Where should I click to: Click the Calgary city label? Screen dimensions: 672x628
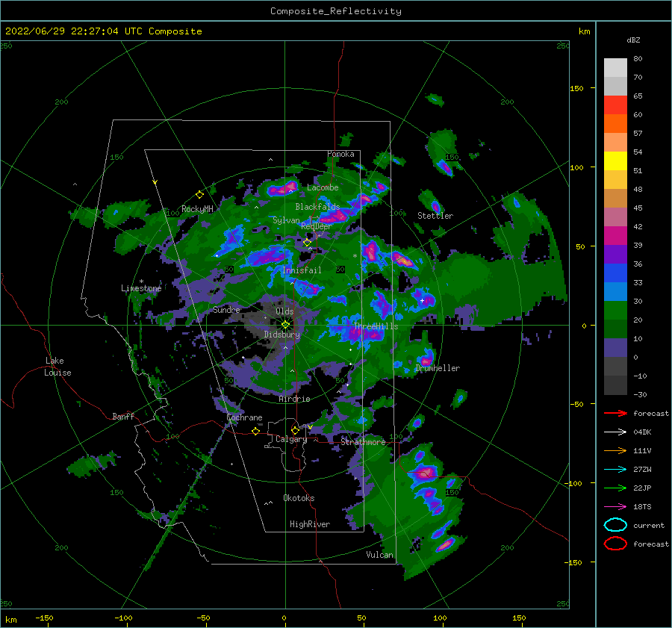[291, 439]
